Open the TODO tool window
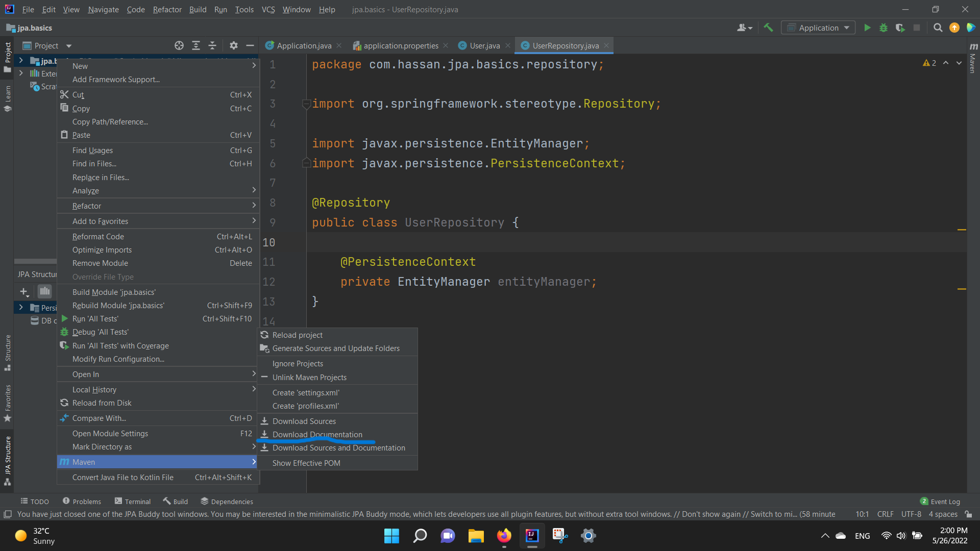 pos(35,502)
